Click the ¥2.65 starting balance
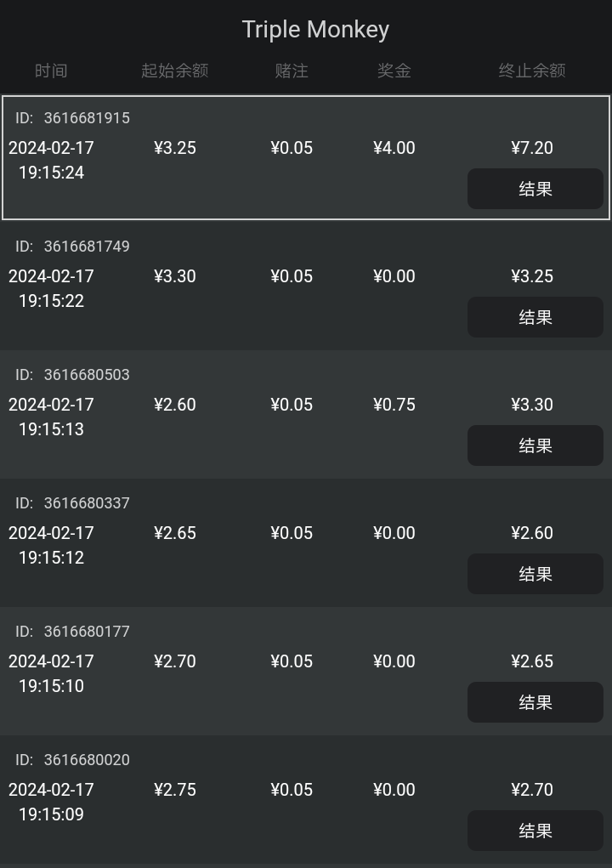The width and height of the screenshot is (612, 868). 175,533
